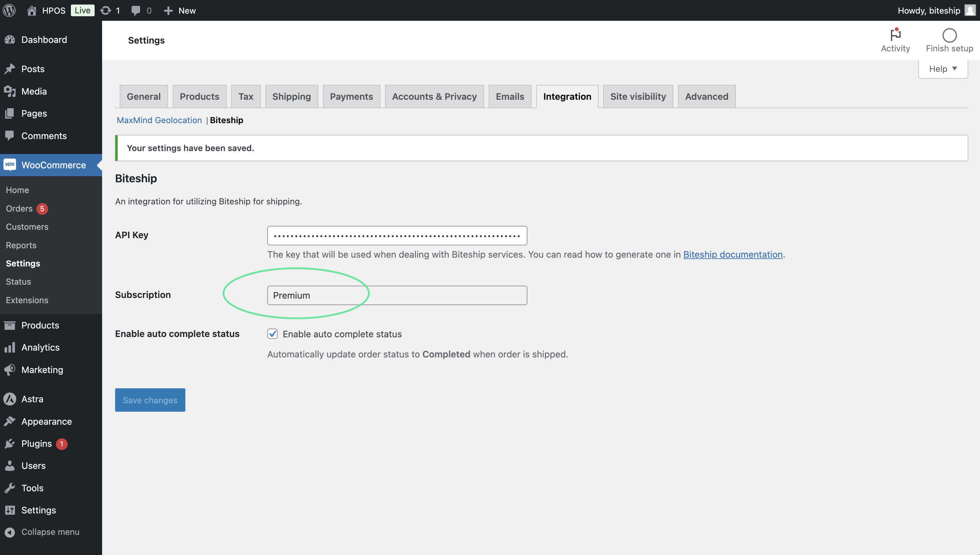Click the API Key input field
The height and width of the screenshot is (555, 980).
(397, 236)
